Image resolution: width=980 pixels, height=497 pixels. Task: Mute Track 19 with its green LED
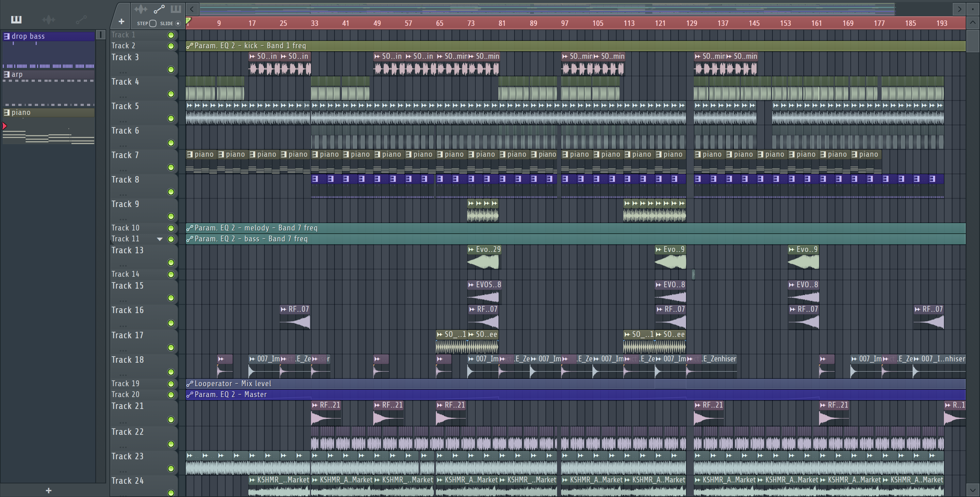[171, 384]
